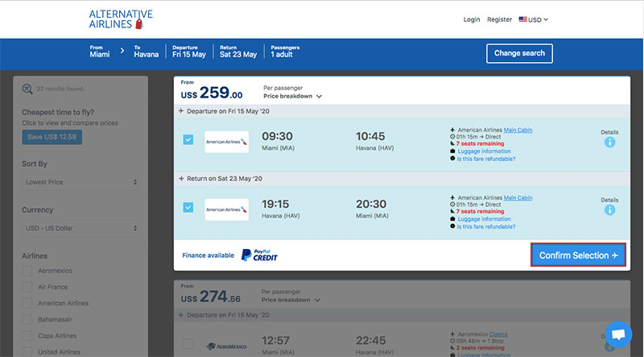Expand Price breakdown for US$274.56 fare

tap(291, 300)
